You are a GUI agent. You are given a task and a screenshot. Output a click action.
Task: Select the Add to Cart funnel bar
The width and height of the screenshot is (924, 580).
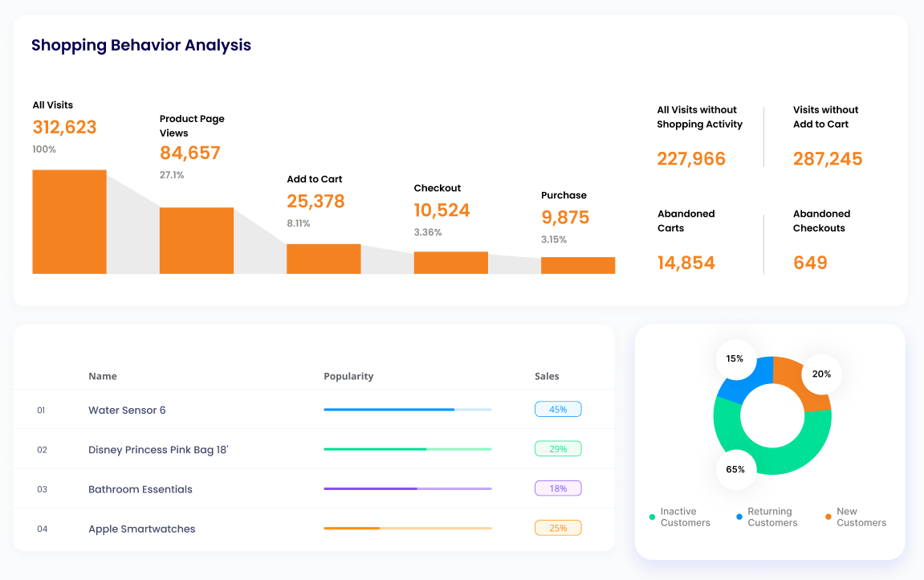(324, 259)
